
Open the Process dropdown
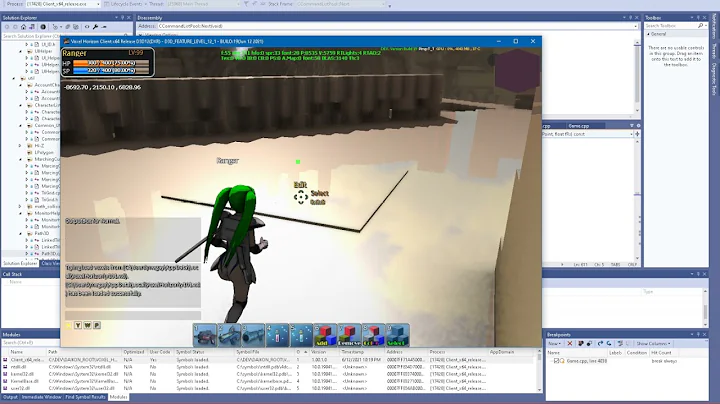tap(98, 4)
